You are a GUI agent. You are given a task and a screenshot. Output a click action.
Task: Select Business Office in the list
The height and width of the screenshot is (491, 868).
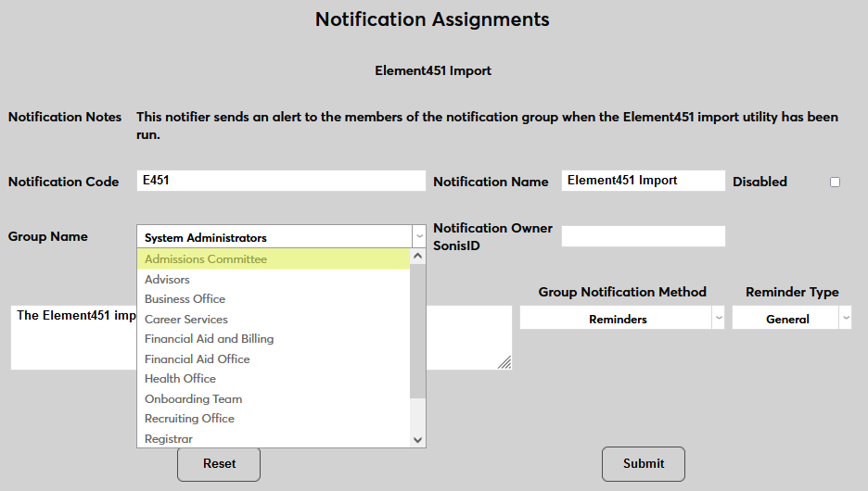coord(273,299)
